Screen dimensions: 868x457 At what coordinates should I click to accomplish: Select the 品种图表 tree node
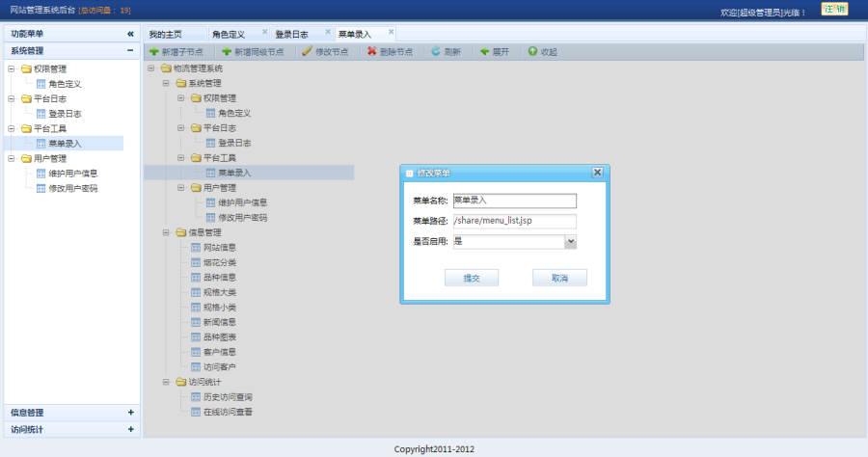pos(220,336)
